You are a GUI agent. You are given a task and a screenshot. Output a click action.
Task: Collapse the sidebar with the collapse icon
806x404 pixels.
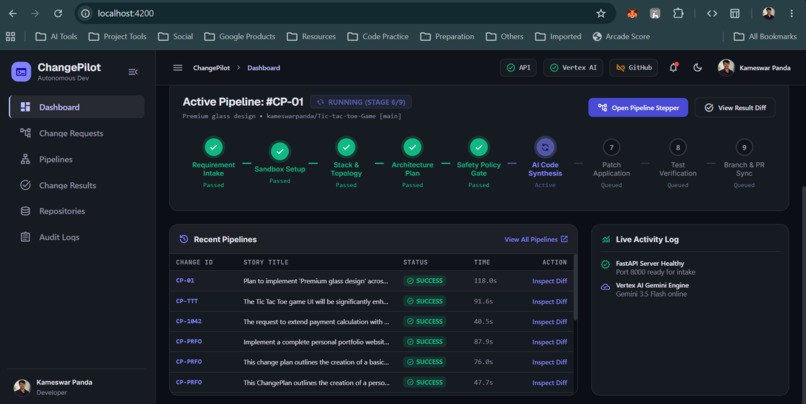click(133, 72)
